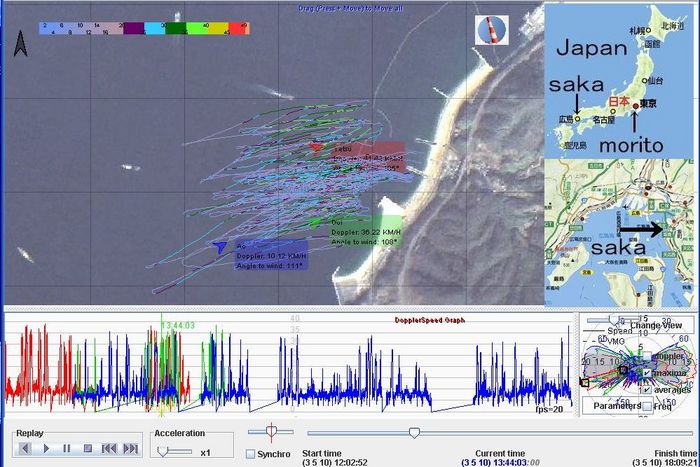The width and height of the screenshot is (700, 467).
Task: Click the timeline position slider thumb
Action: pyautogui.click(x=414, y=432)
